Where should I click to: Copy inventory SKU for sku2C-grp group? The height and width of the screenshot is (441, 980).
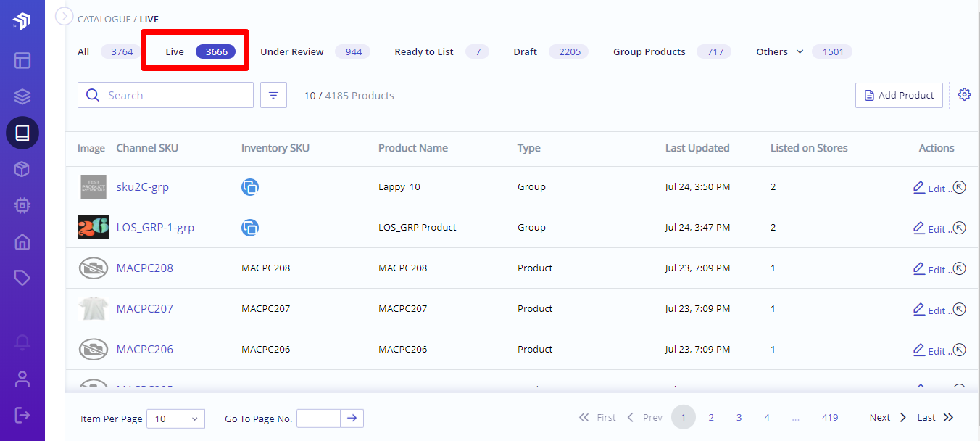pos(250,186)
